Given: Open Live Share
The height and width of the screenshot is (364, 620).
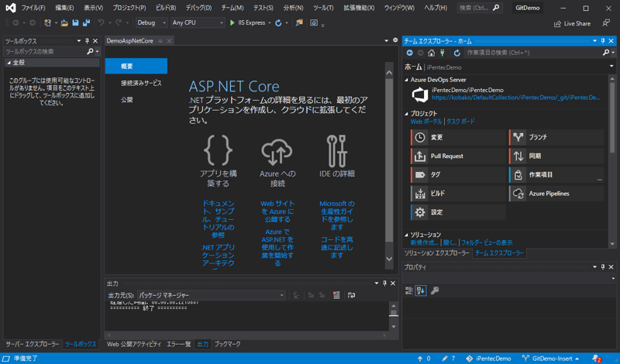Looking at the screenshot, I should pos(572,24).
